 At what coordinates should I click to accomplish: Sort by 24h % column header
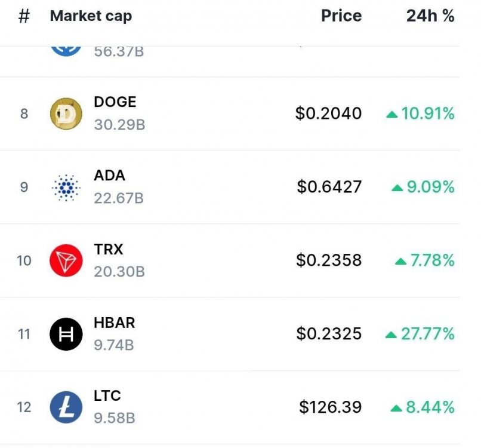430,16
